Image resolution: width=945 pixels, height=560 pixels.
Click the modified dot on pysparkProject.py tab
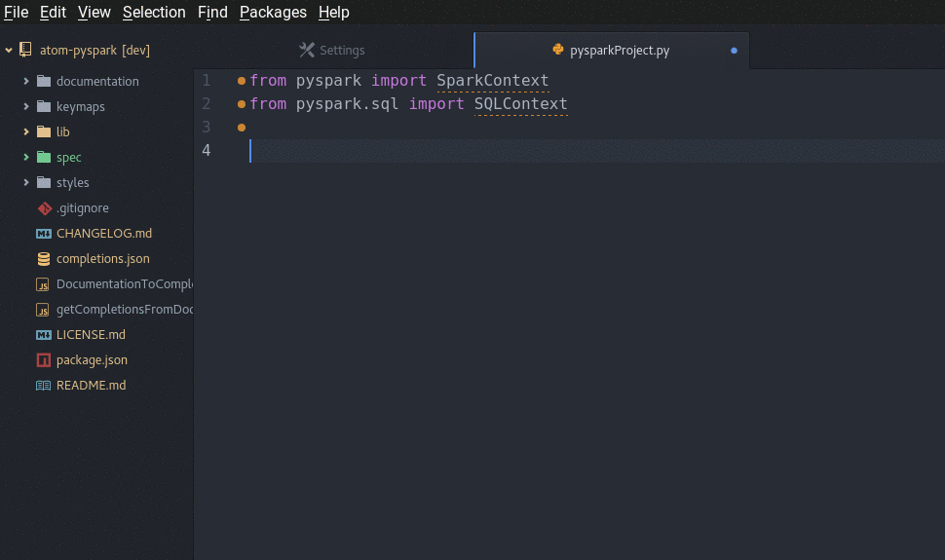[734, 51]
